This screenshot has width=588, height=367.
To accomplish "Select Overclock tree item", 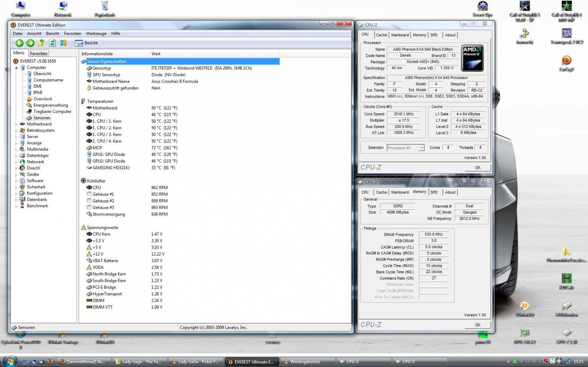I will (43, 99).
